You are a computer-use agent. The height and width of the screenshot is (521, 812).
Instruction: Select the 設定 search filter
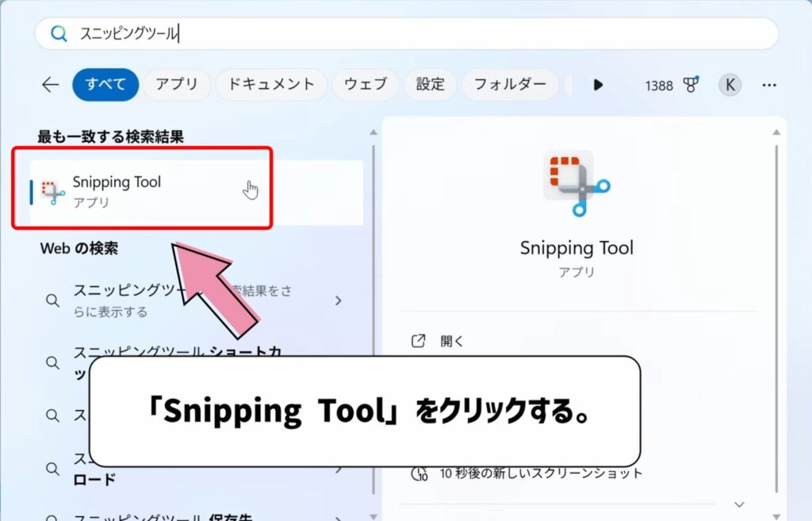click(429, 85)
